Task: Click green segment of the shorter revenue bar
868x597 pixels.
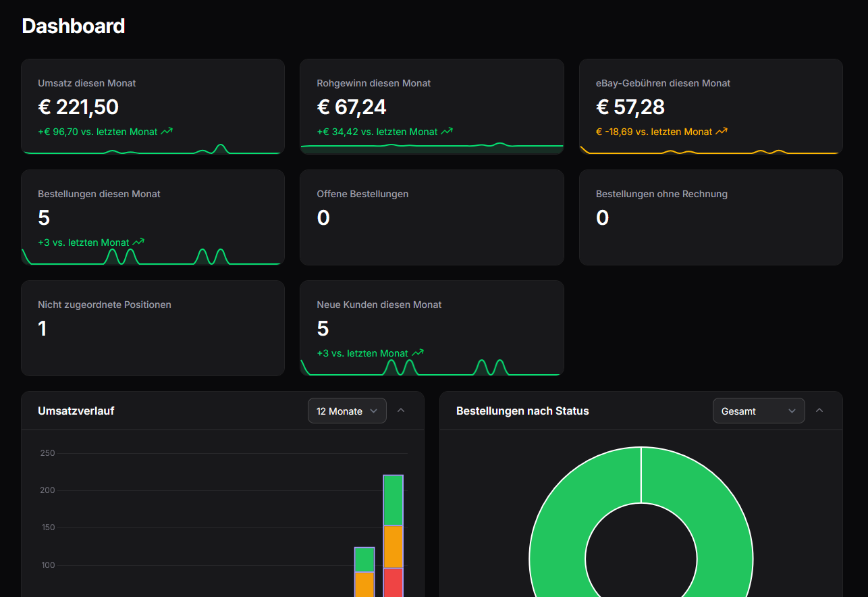Action: point(364,559)
